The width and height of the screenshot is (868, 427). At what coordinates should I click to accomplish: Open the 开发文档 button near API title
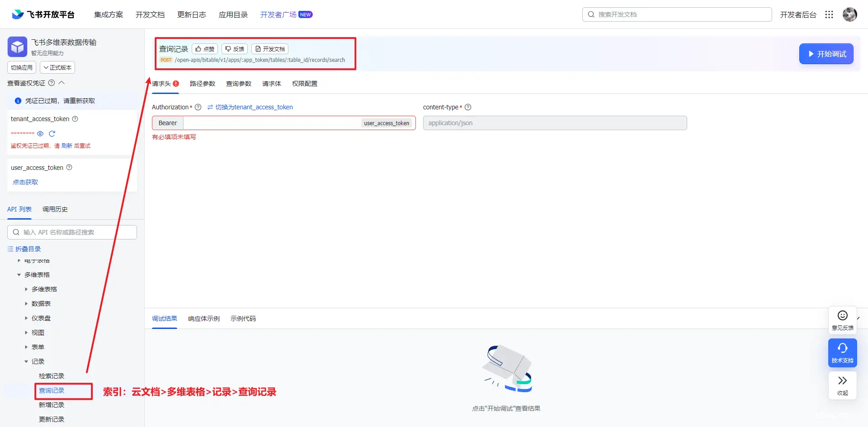(x=270, y=49)
